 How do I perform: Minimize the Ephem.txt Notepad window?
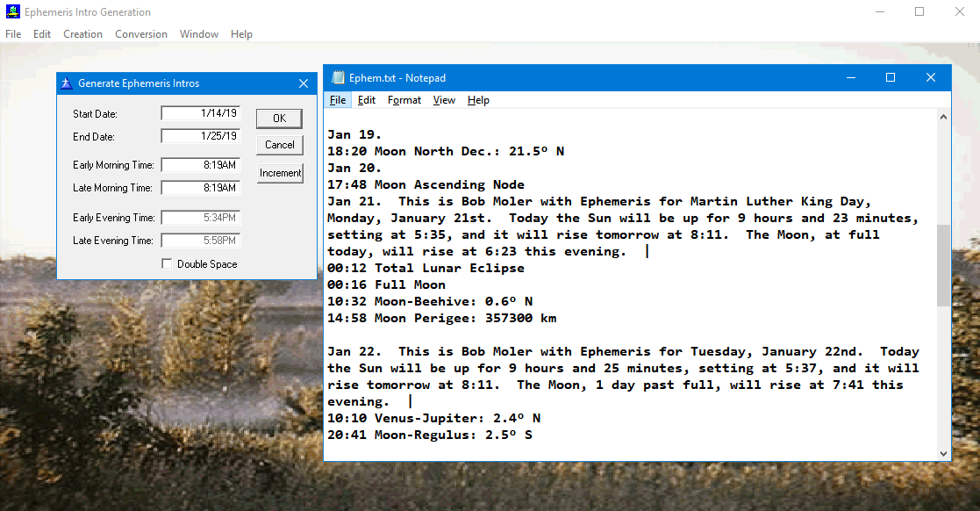pos(849,78)
